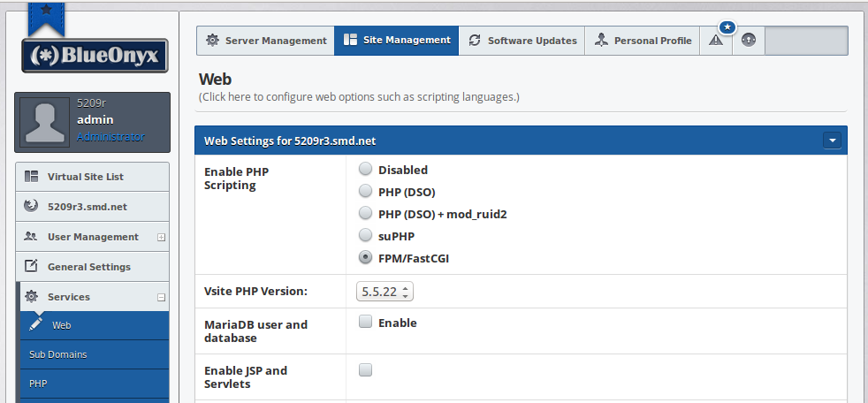This screenshot has height=403, width=868.
Task: Open the Administrator profile link
Action: pyautogui.click(x=110, y=137)
